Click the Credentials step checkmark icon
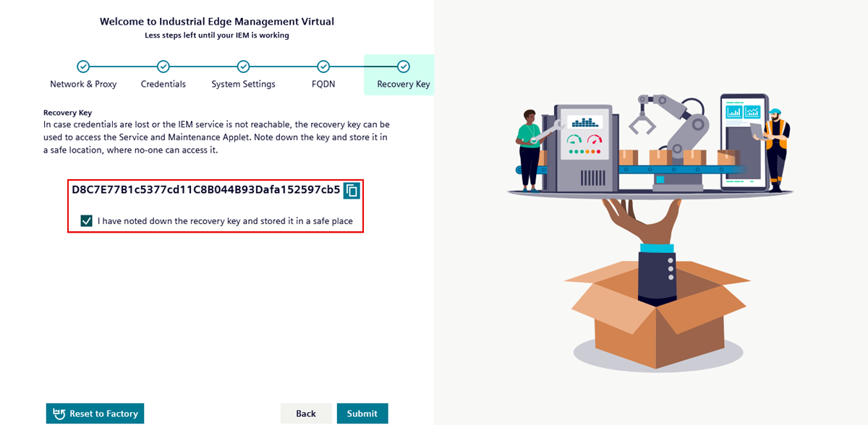This screenshot has width=868, height=425. point(163,65)
